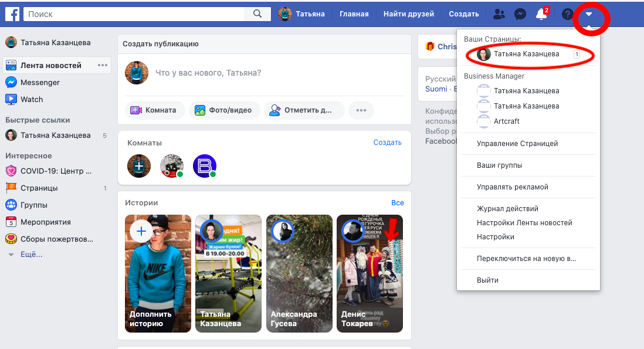Click Создать link in Комнаты
The width and height of the screenshot is (644, 349).
tap(387, 143)
